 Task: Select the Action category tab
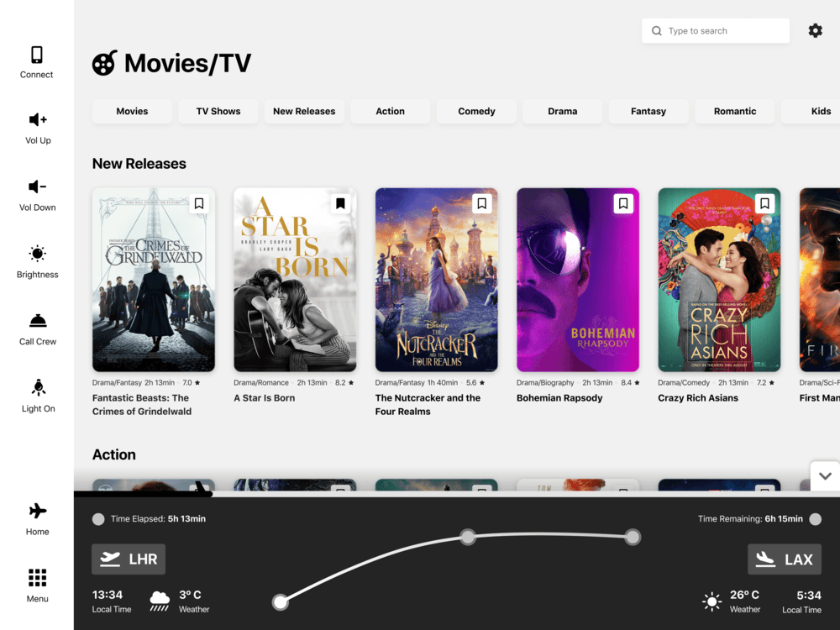390,112
